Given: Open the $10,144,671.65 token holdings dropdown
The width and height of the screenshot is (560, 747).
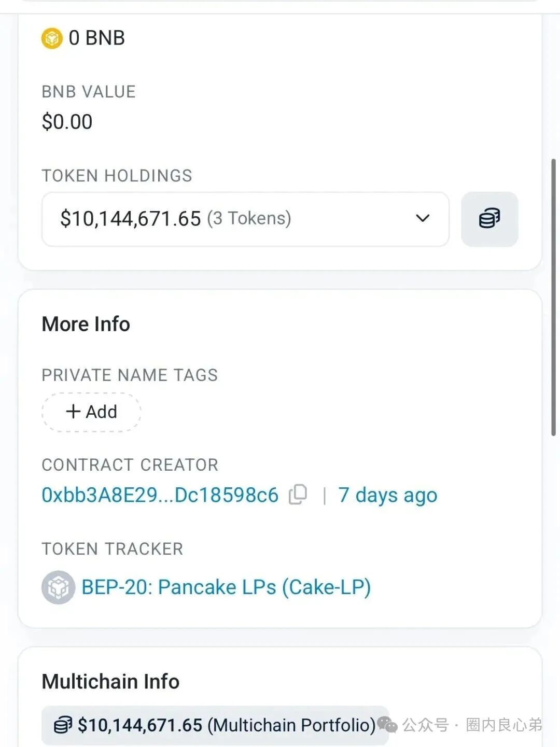Looking at the screenshot, I should pos(245,219).
